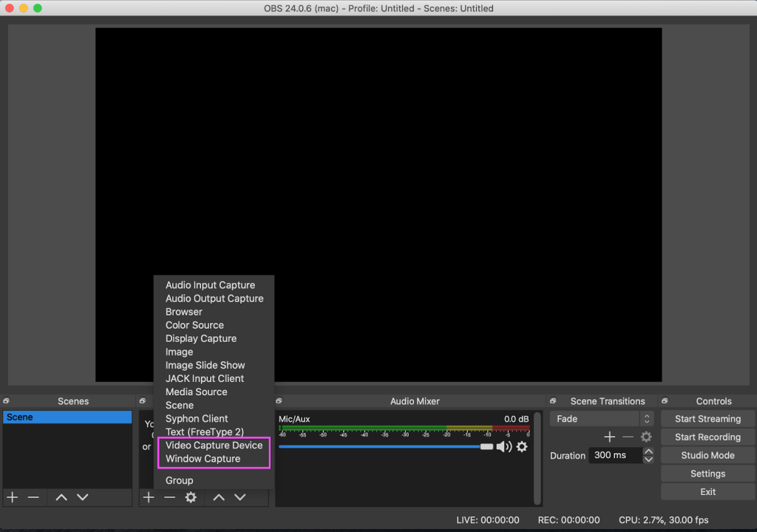757x532 pixels.
Task: Open Mic/Aux audio settings gear
Action: 522,447
